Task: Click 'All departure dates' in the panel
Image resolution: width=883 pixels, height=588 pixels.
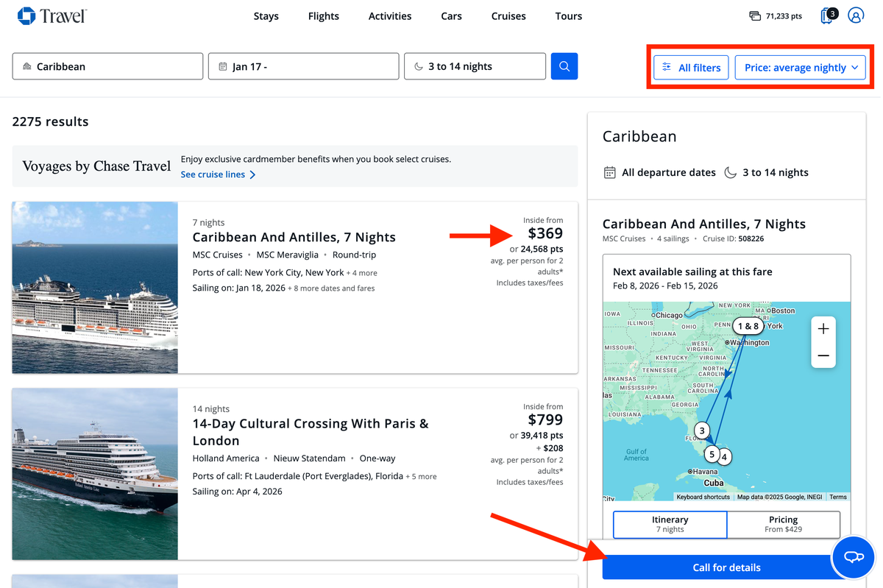Action: click(x=669, y=172)
